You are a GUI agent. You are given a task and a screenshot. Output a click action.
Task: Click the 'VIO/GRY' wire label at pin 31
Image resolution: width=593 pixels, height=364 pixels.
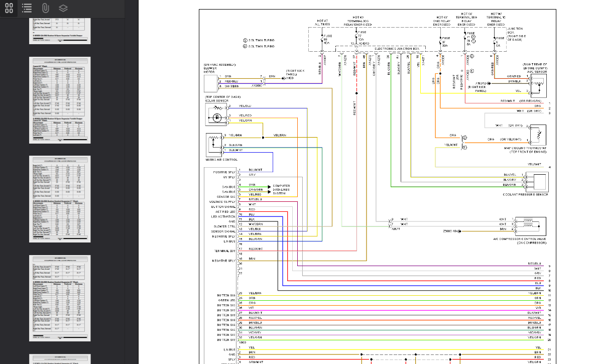point(255,333)
